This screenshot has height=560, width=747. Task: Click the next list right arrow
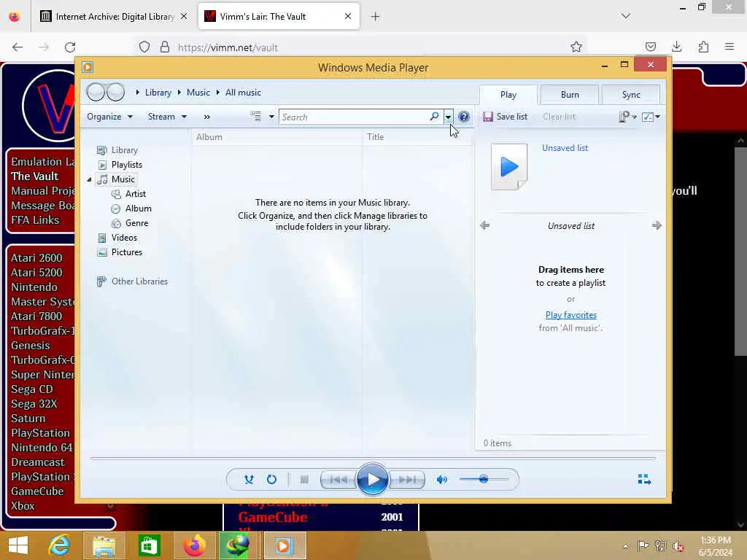point(657,225)
